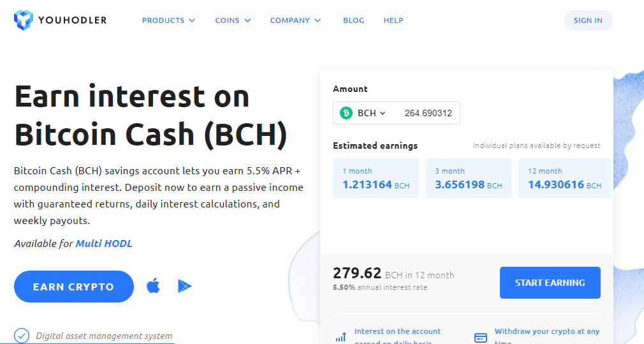Select the 1 month earnings card
Image resolution: width=644 pixels, height=344 pixels.
376,178
